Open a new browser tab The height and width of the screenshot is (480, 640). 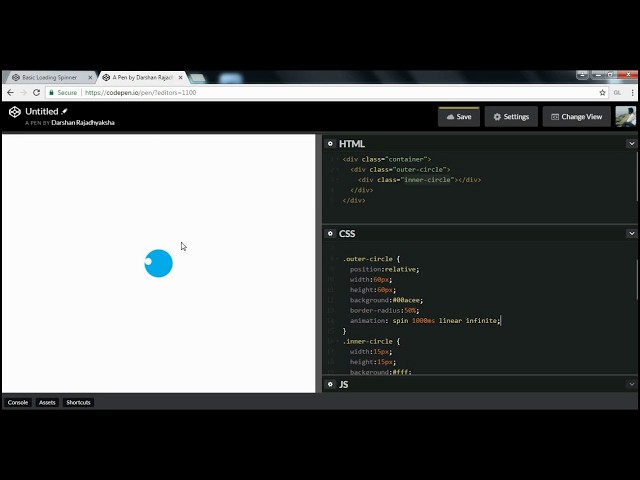coord(198,78)
